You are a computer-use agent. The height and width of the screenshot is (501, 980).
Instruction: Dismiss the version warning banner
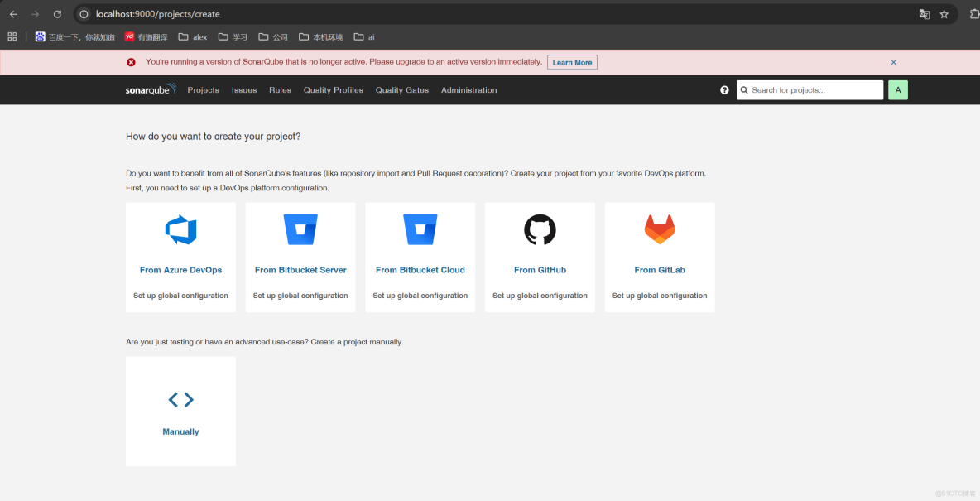893,62
